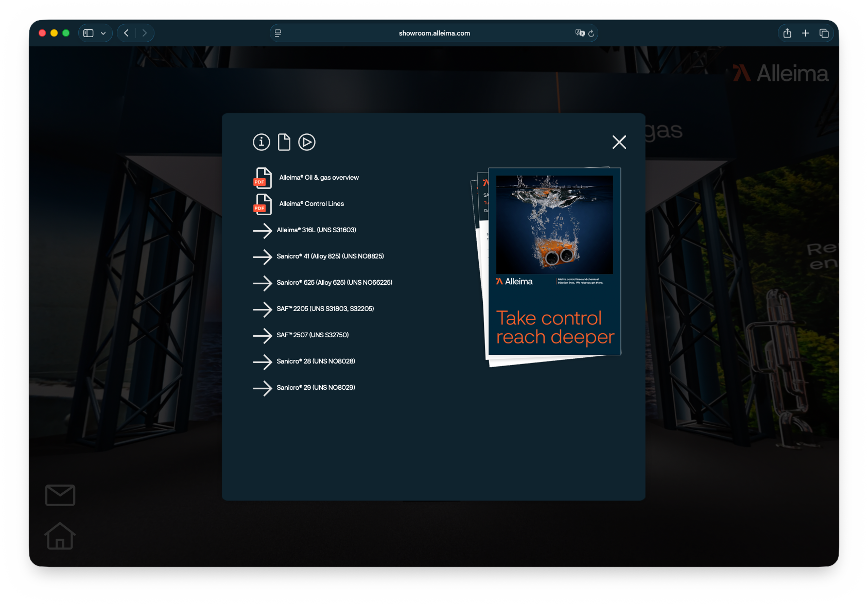
Task: Open Sanicro 29 (UNS NO8029) link
Action: point(316,388)
